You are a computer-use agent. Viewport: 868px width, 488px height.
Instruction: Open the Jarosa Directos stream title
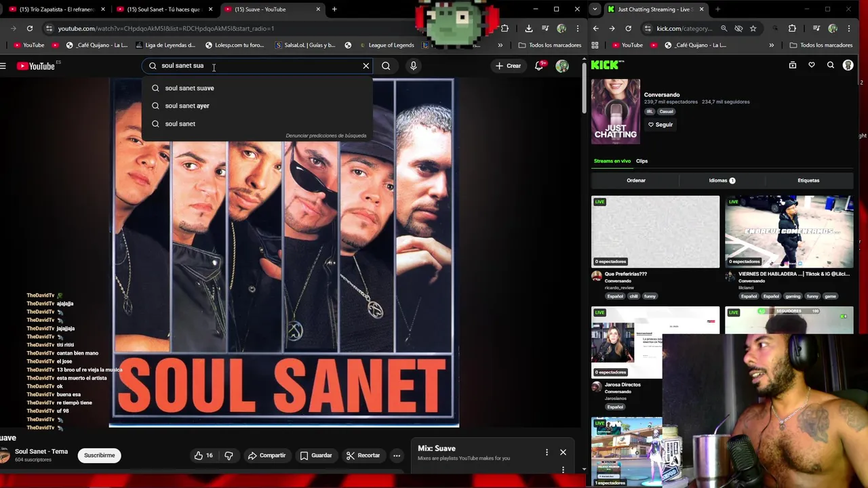coord(623,385)
